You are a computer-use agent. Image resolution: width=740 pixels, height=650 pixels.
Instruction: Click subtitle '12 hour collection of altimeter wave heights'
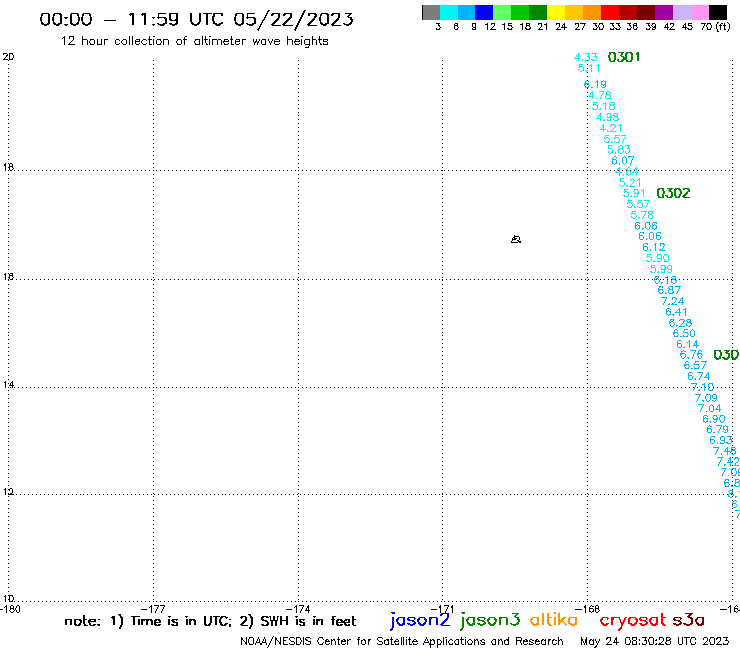tap(194, 41)
